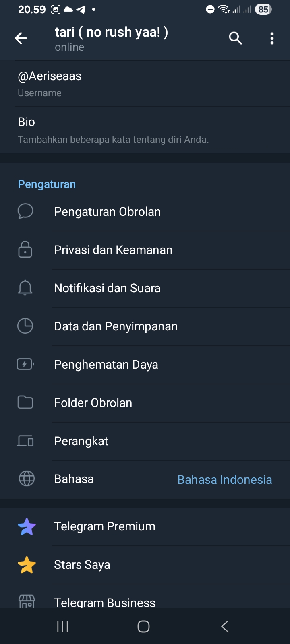290x644 pixels.
Task: Tap the devices icon beside Perangkat
Action: pos(25,441)
